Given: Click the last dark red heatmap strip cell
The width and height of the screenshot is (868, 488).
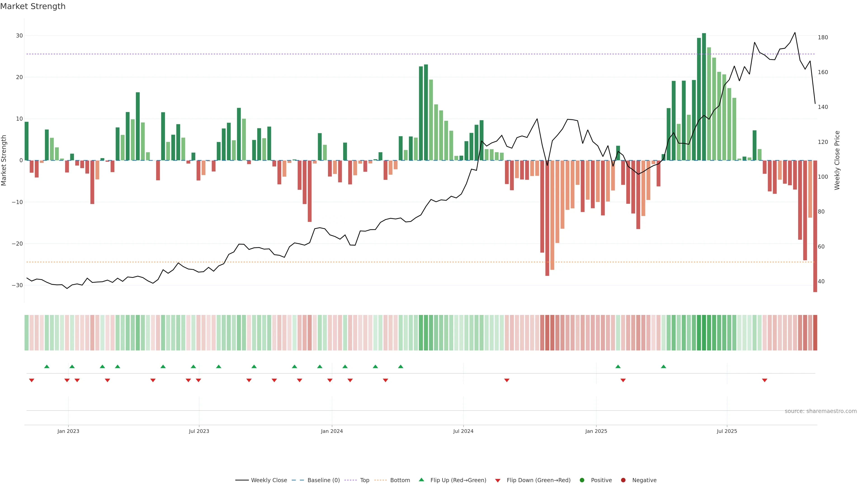Looking at the screenshot, I should tap(815, 332).
